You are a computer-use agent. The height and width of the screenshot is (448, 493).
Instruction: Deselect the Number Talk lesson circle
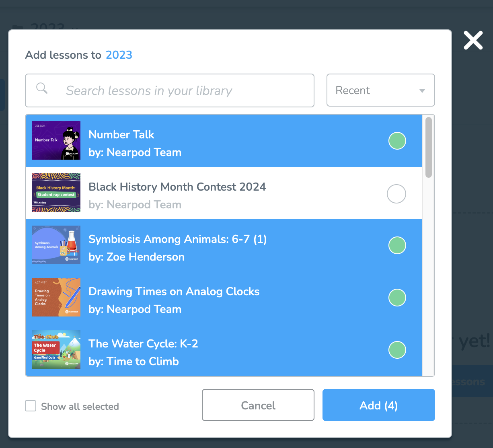[x=397, y=141]
